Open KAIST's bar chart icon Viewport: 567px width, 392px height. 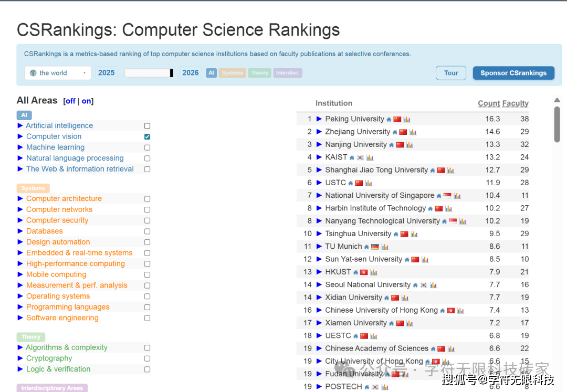(x=370, y=157)
